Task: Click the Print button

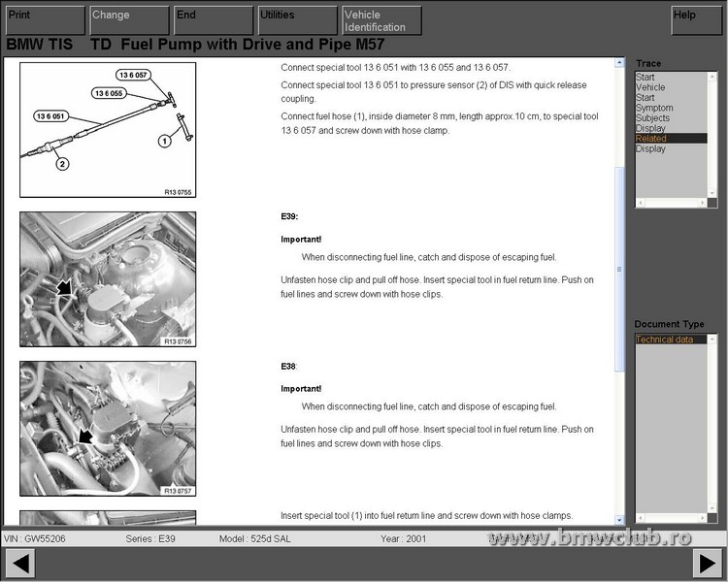Action: [45, 19]
